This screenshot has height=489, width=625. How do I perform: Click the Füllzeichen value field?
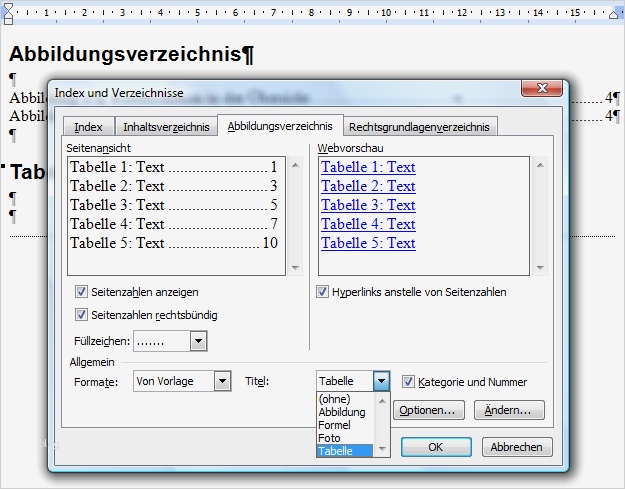162,341
